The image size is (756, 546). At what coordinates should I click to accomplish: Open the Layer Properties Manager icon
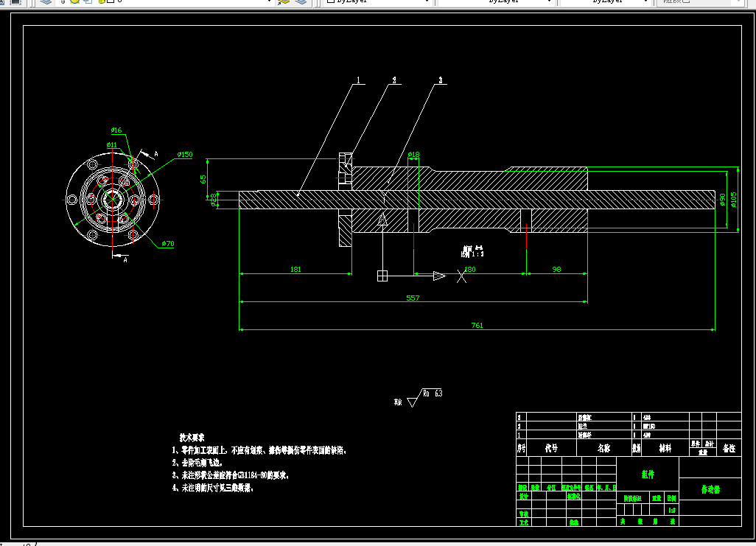click(x=46, y=2)
